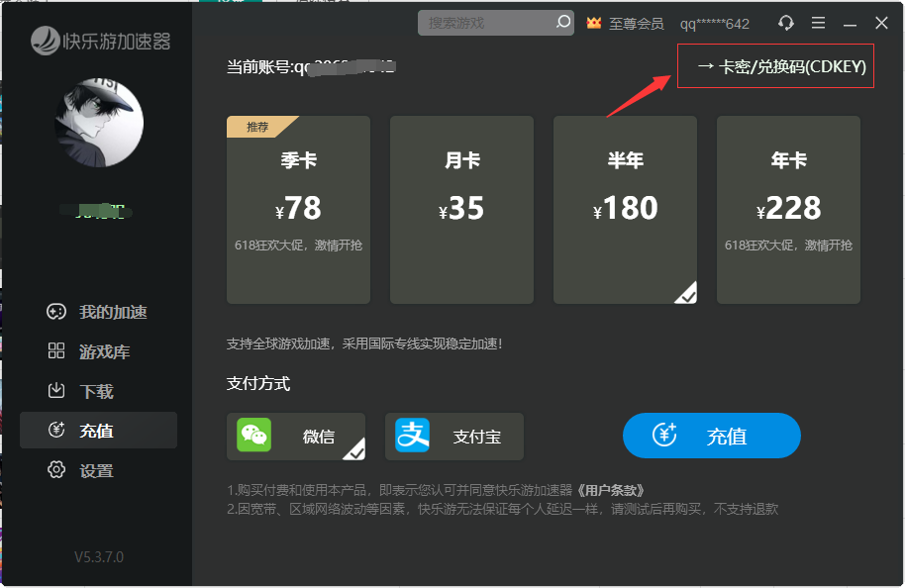Click the 快乐游加速器 logo

(100, 41)
